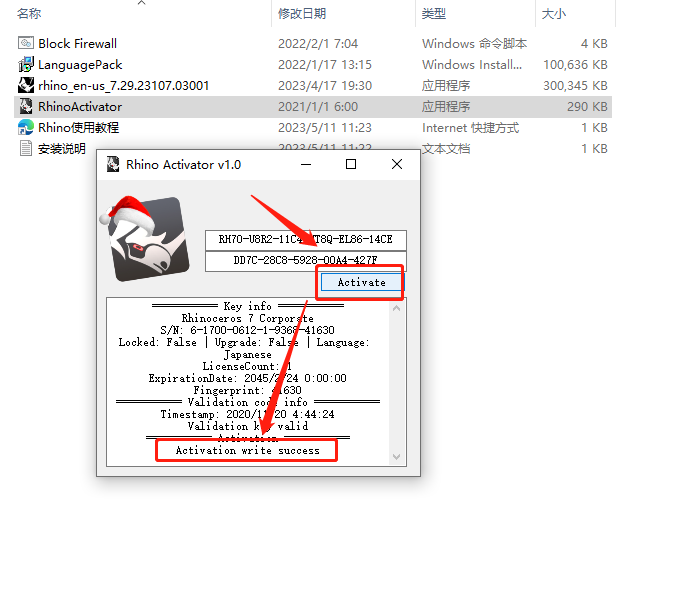Click the Rhinoceros 7 Corporate log line
684x603 pixels.
247,318
